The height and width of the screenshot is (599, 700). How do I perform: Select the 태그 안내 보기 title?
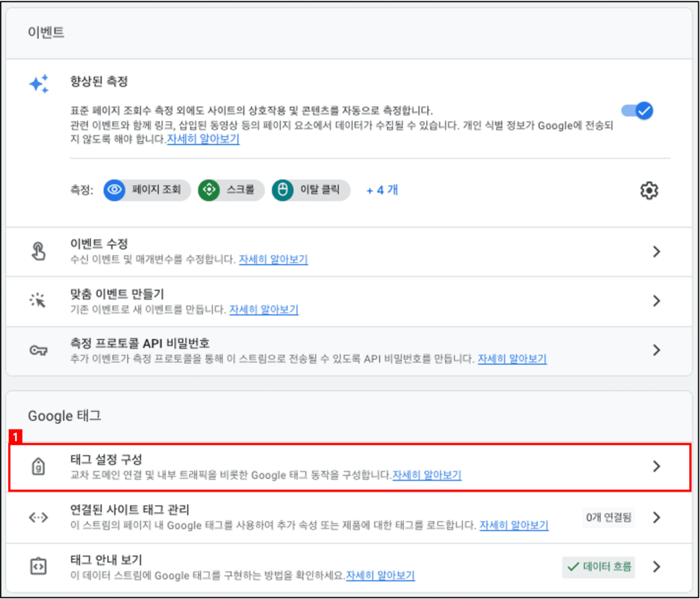click(x=106, y=559)
